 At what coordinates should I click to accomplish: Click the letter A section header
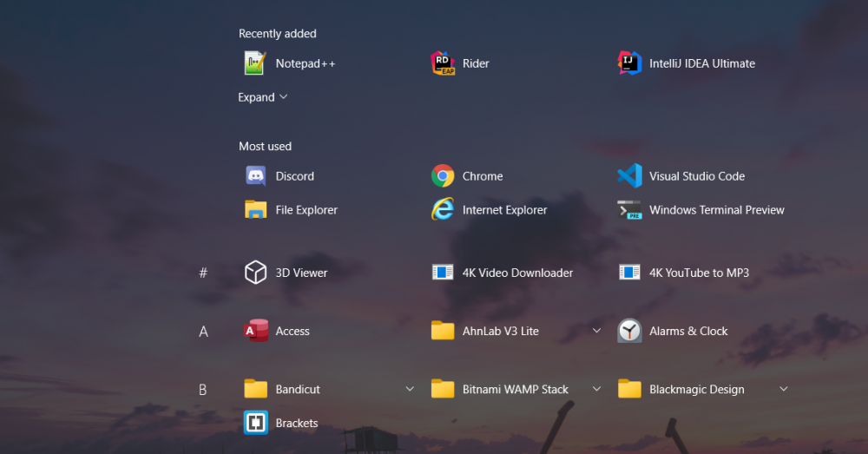pyautogui.click(x=203, y=331)
